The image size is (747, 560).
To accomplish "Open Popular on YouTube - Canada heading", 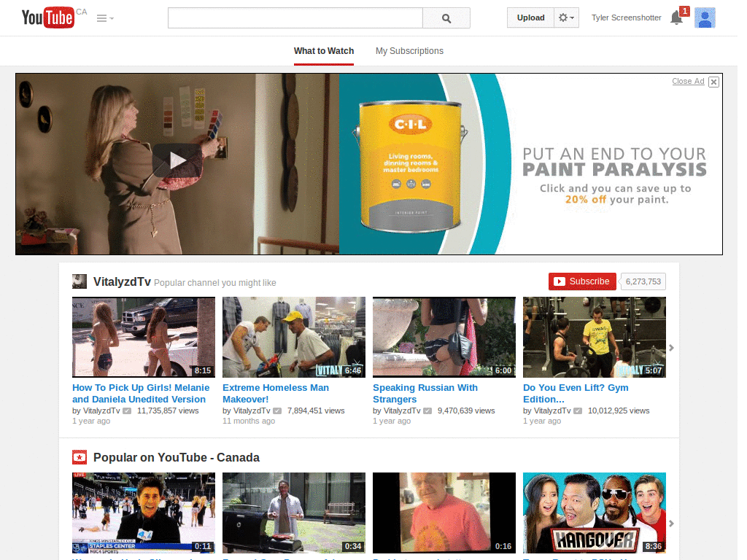I will (x=177, y=458).
